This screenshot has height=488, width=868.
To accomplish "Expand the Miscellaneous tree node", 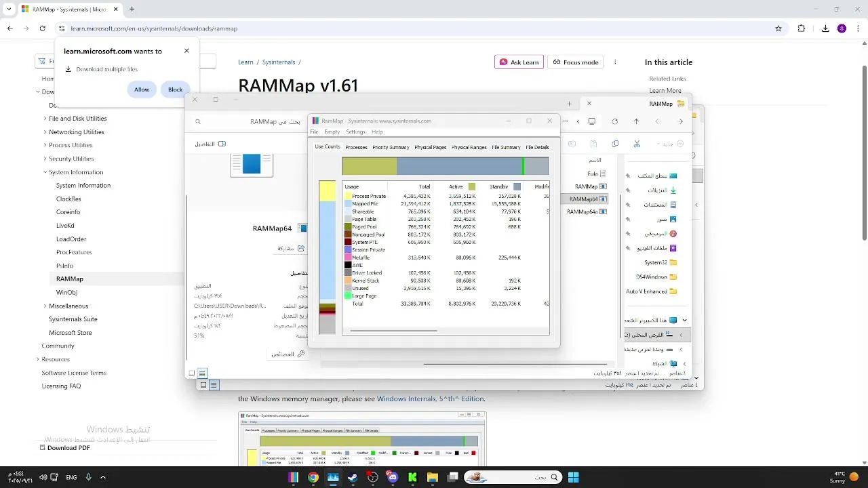I will (x=45, y=306).
